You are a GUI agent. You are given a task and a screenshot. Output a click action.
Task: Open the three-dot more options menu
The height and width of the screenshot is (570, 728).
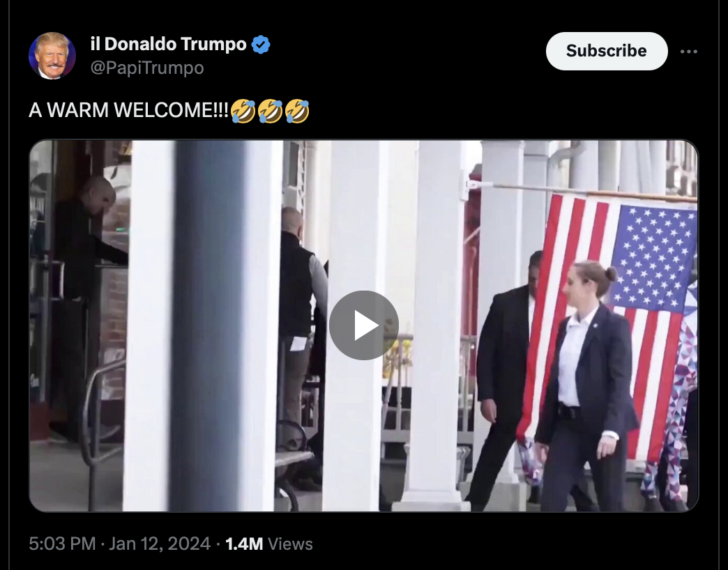[x=688, y=52]
